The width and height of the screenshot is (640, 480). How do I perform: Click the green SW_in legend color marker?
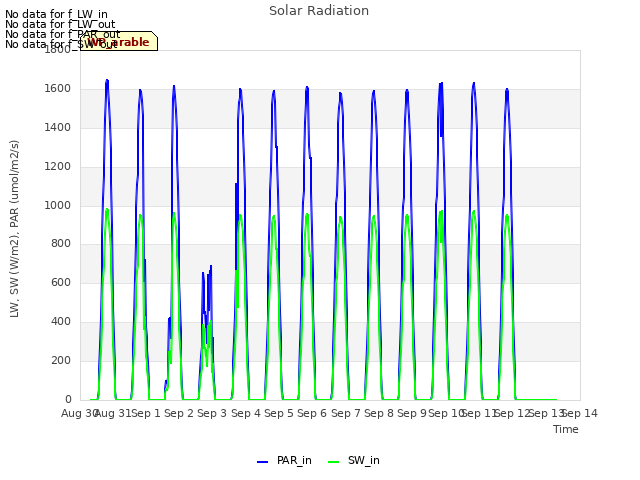tap(333, 462)
